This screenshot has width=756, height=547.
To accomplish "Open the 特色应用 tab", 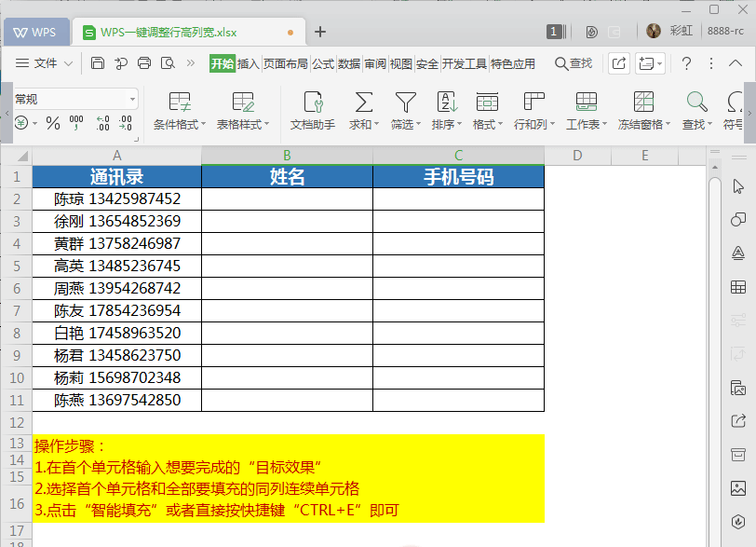I will point(513,63).
